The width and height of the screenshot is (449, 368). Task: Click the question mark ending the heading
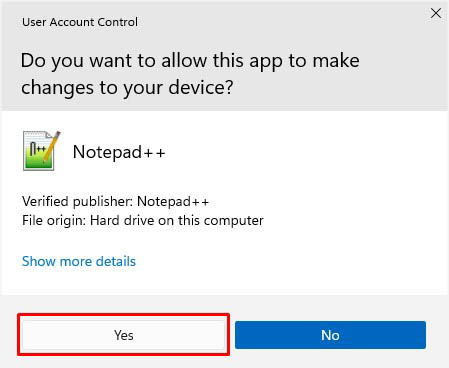coord(228,87)
